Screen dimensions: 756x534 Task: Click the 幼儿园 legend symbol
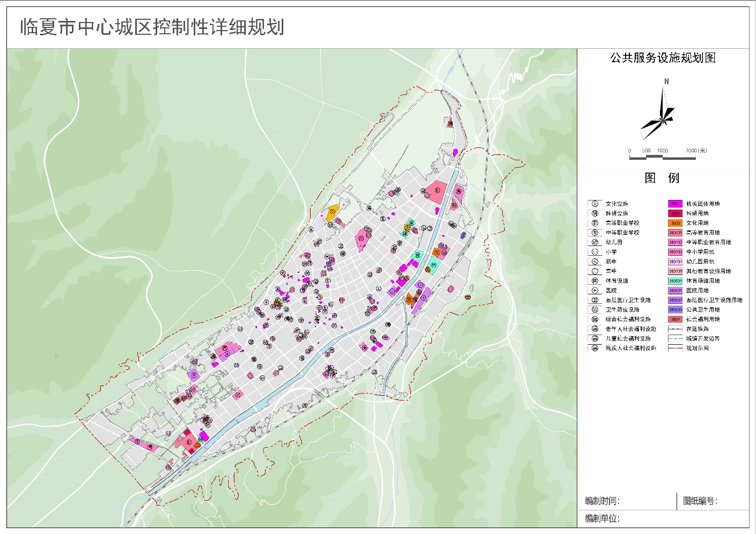[594, 242]
